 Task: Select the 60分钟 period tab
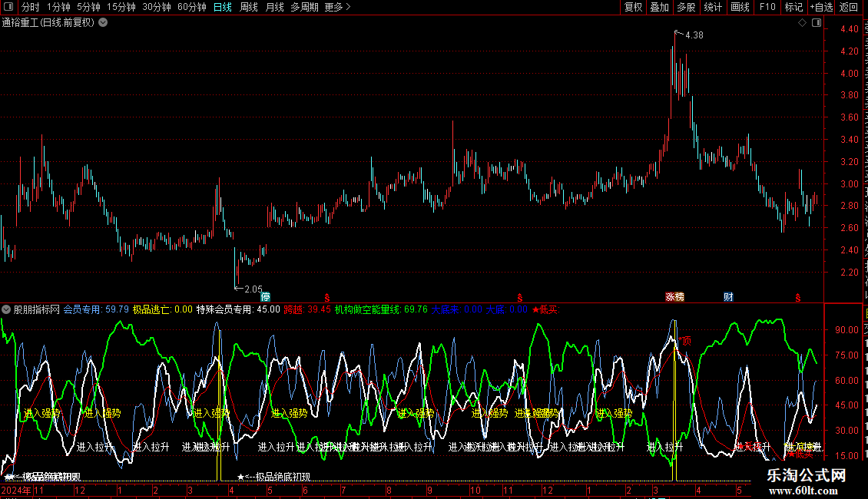(x=192, y=7)
